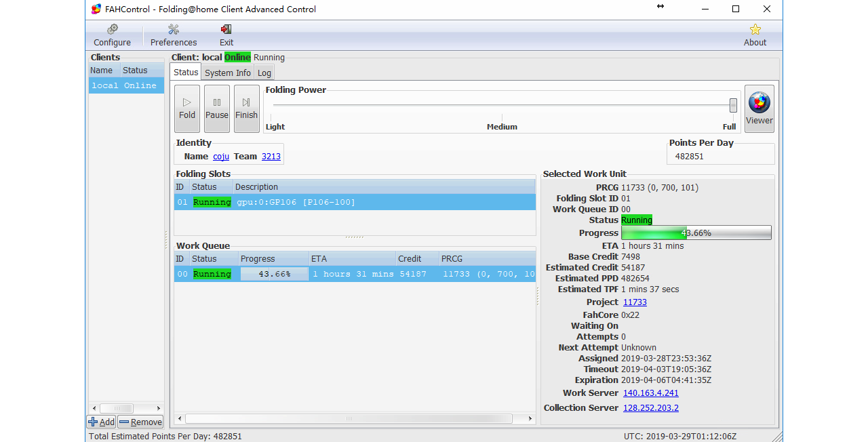Click the Folding Power slider handle
The width and height of the screenshot is (868, 442).
coord(733,105)
